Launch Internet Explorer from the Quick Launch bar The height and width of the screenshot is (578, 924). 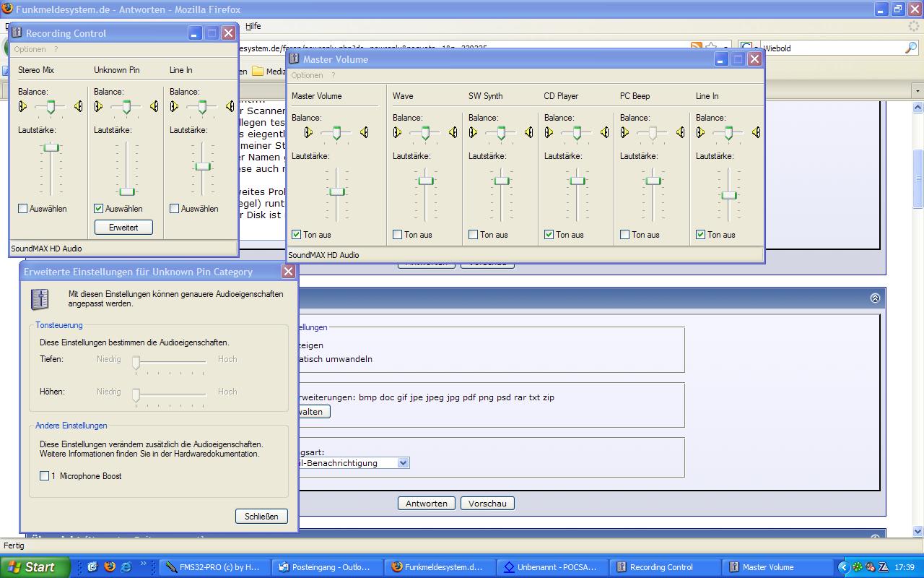click(126, 567)
